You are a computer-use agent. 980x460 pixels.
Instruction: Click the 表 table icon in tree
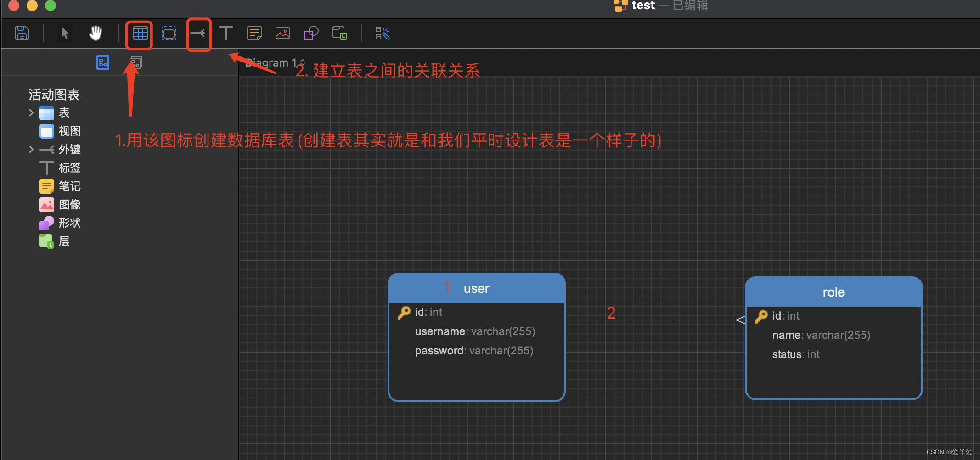pyautogui.click(x=47, y=113)
